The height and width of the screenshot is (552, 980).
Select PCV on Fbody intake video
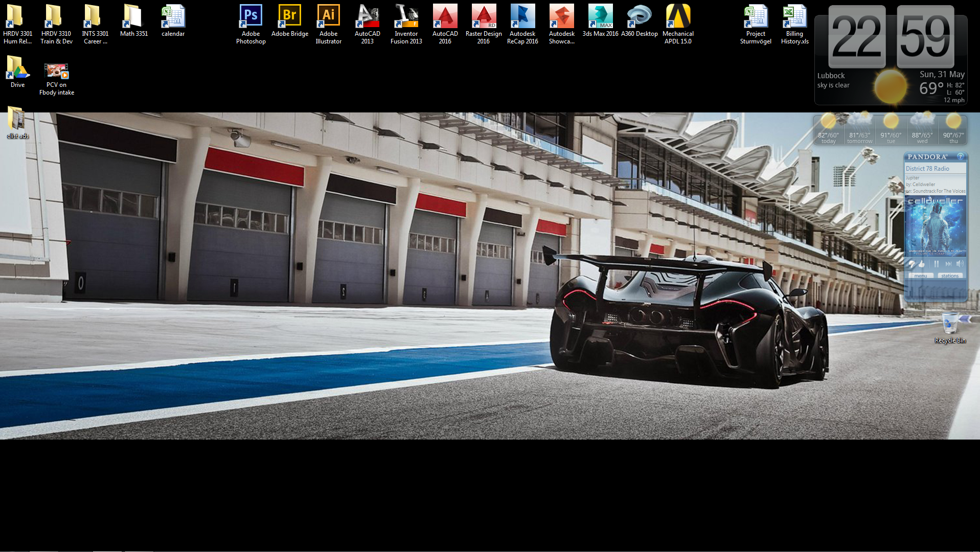click(x=56, y=79)
